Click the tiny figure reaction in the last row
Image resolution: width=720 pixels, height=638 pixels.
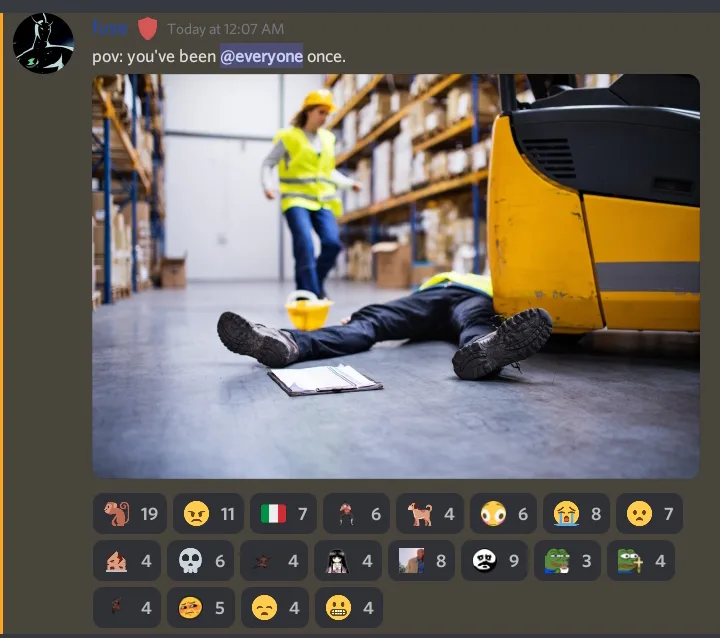coord(127,607)
